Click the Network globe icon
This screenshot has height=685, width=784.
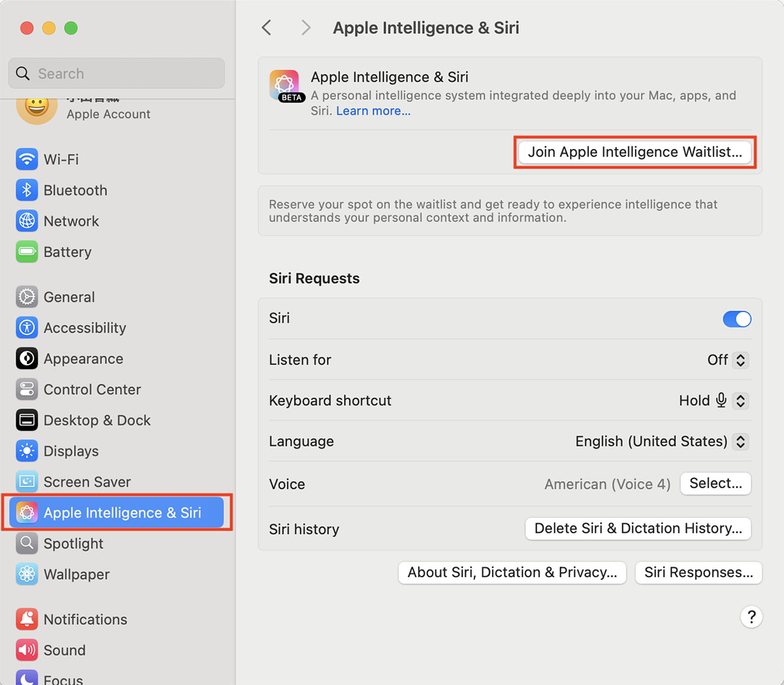pyautogui.click(x=27, y=221)
